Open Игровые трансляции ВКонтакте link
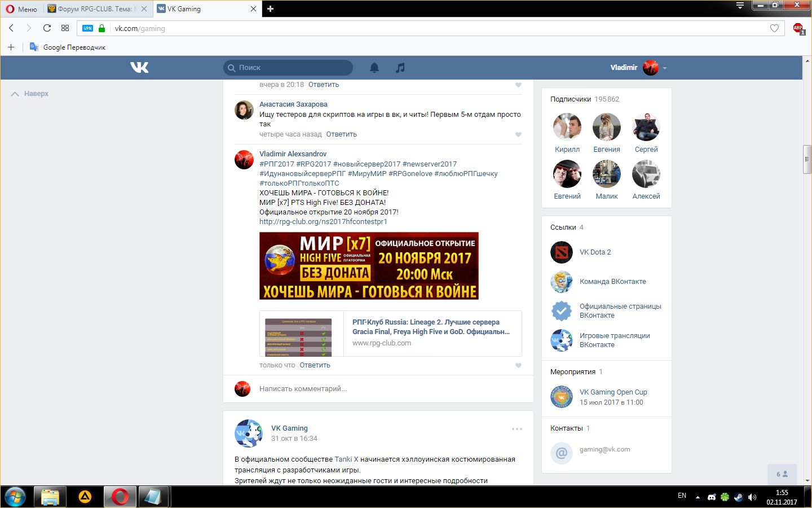 [615, 340]
